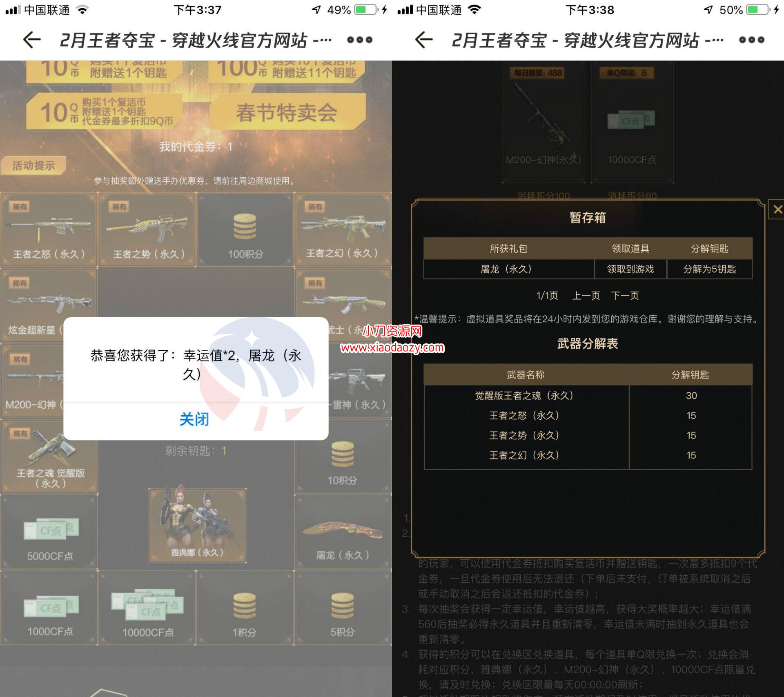The height and width of the screenshot is (697, 784).
Task: Go to 上一页 in 暂存箱
Action: click(586, 296)
